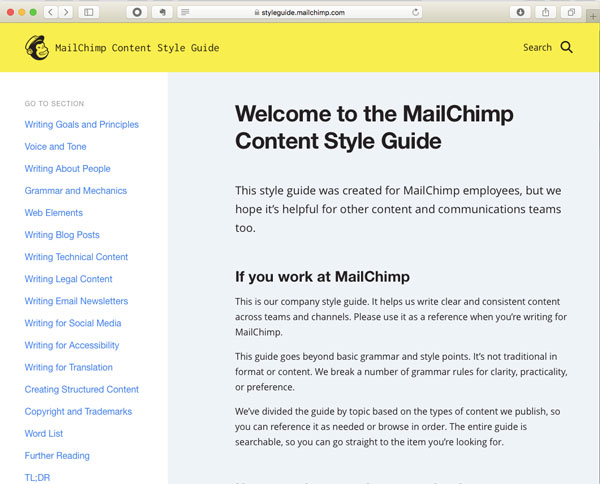Click paragraph starting 'This guide goes beyond basic'

coord(401,372)
